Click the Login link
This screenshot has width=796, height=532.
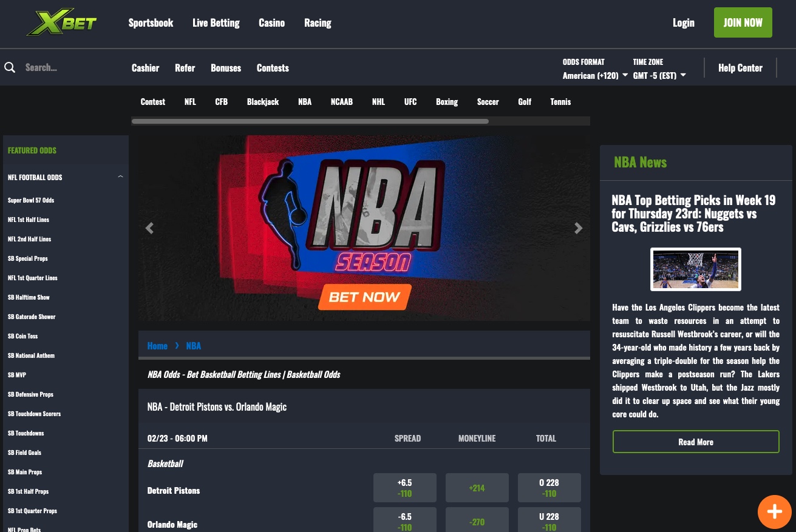pos(683,22)
